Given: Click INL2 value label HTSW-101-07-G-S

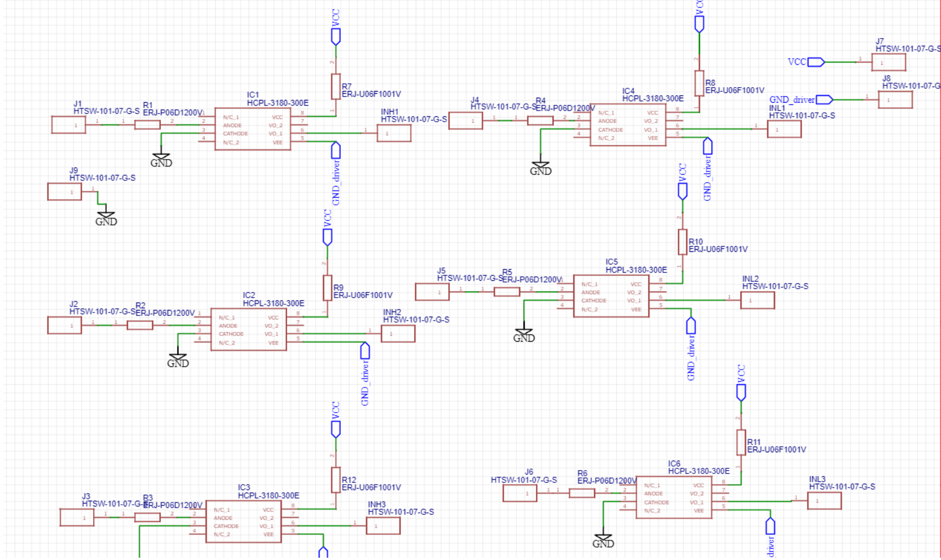Looking at the screenshot, I should point(775,286).
